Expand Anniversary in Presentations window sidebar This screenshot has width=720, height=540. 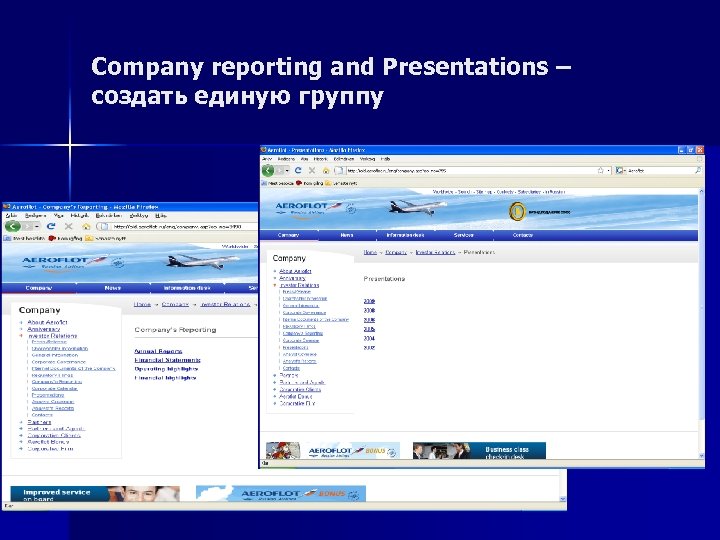pos(275,278)
